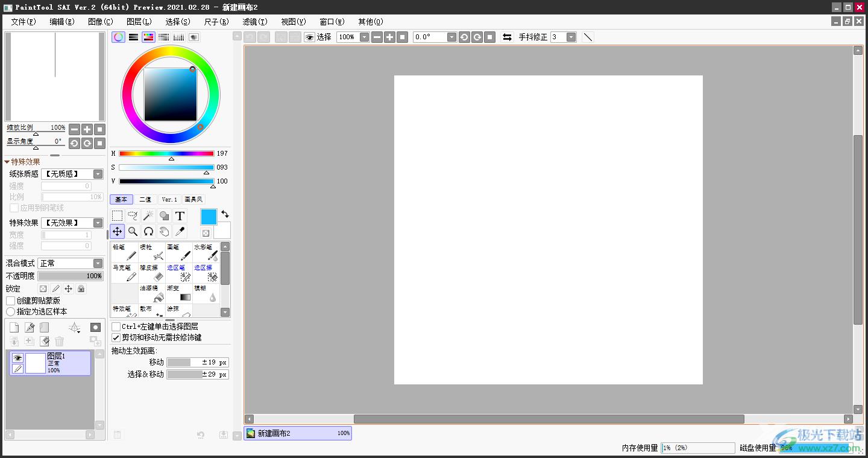The image size is (868, 458).
Task: Open the 滤镜(T) menu
Action: (x=254, y=22)
